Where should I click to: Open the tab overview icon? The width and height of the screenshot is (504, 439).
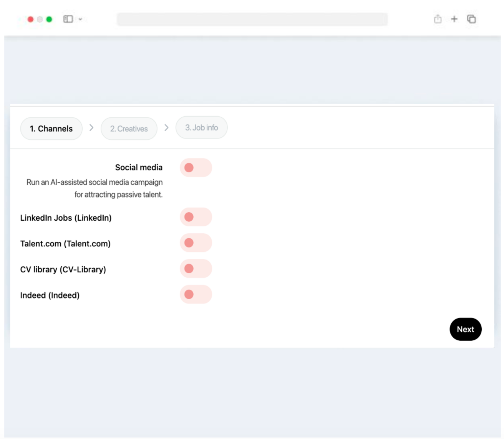[471, 19]
